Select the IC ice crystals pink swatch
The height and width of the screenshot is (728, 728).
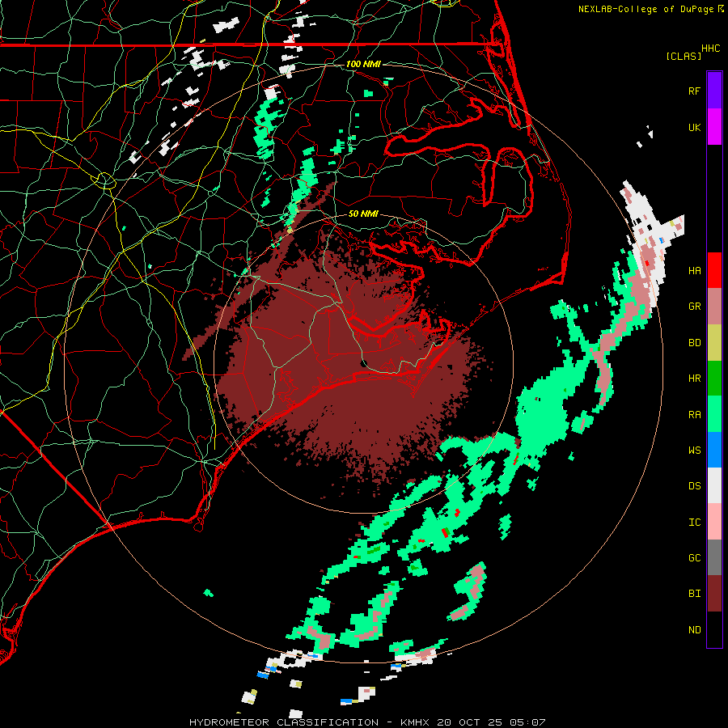714,522
